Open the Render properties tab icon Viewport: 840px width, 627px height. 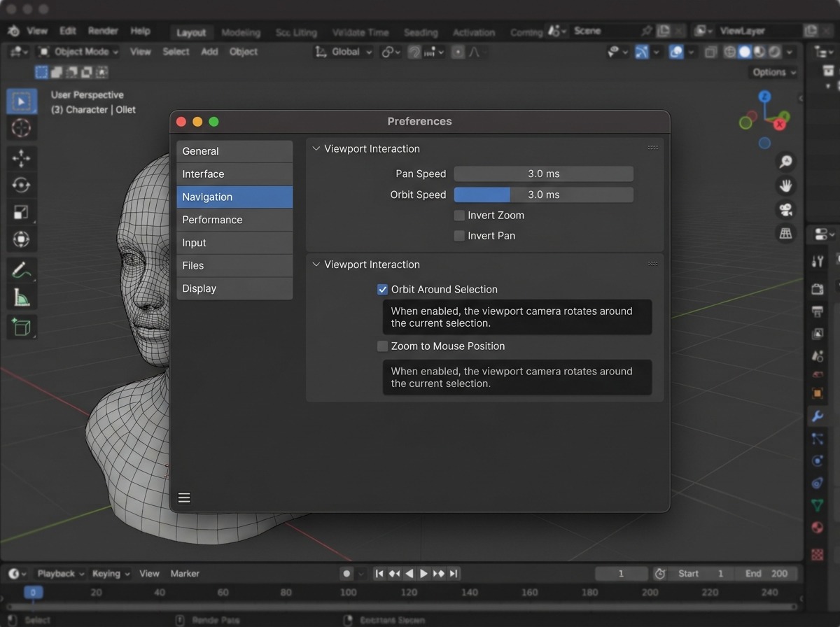(818, 289)
